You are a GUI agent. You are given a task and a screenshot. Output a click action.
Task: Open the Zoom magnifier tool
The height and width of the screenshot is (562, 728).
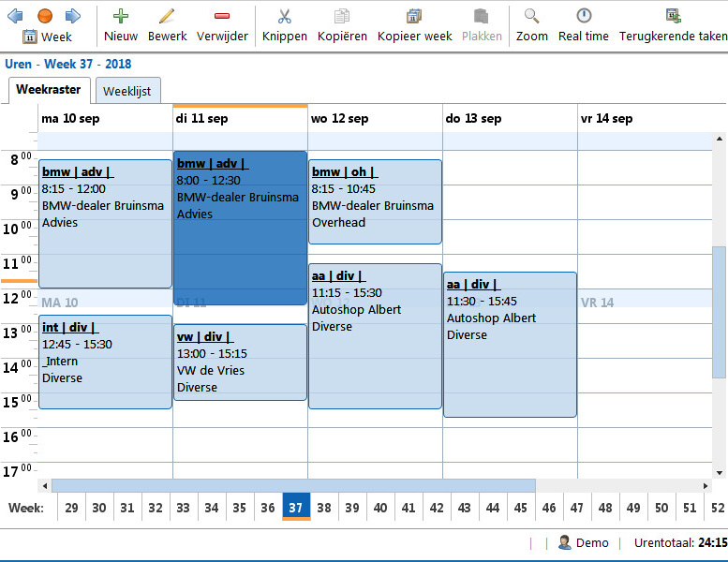(x=532, y=25)
